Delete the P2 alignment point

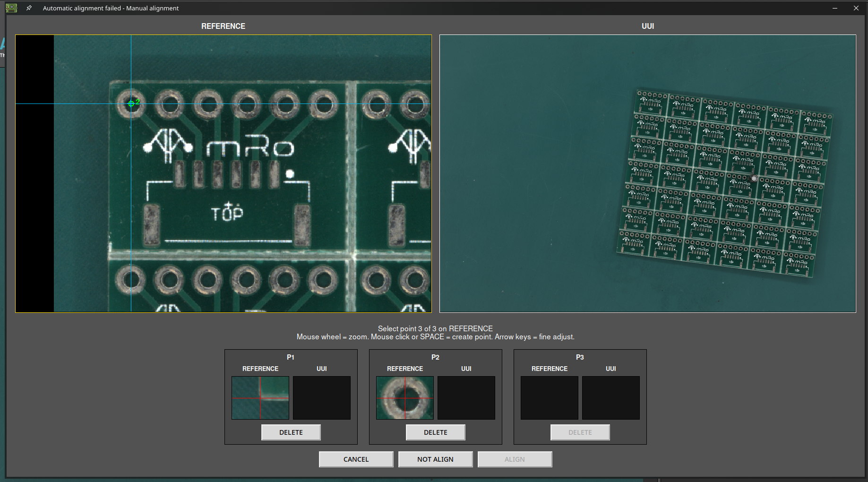click(x=436, y=432)
